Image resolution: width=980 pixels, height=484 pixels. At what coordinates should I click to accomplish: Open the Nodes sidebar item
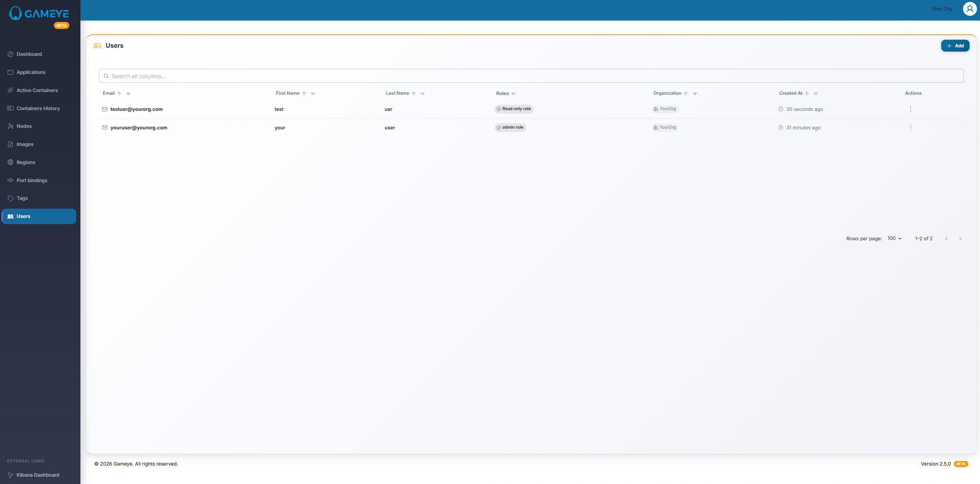coord(24,126)
